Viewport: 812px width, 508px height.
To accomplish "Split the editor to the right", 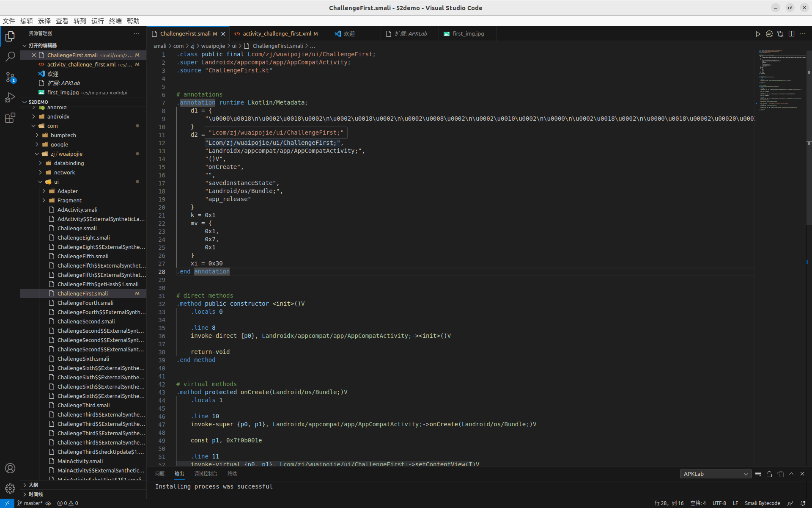I will click(791, 34).
